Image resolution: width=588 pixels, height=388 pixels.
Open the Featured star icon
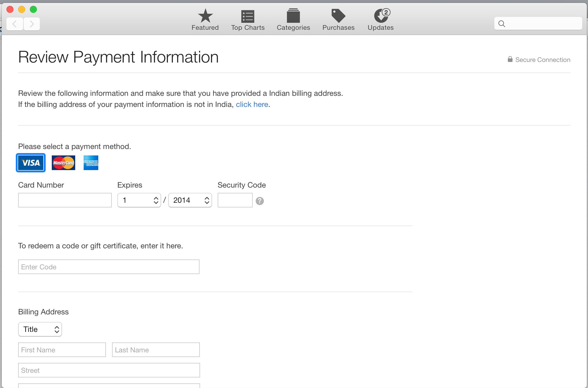(x=205, y=16)
